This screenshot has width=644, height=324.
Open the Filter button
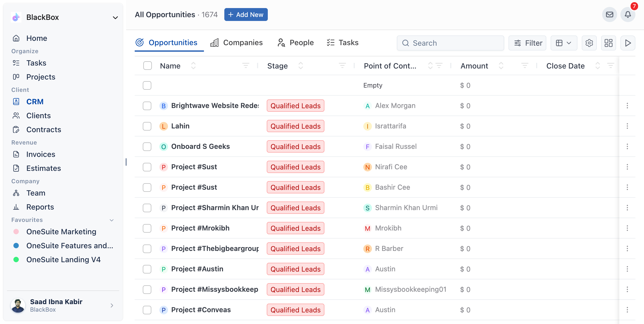(x=527, y=43)
